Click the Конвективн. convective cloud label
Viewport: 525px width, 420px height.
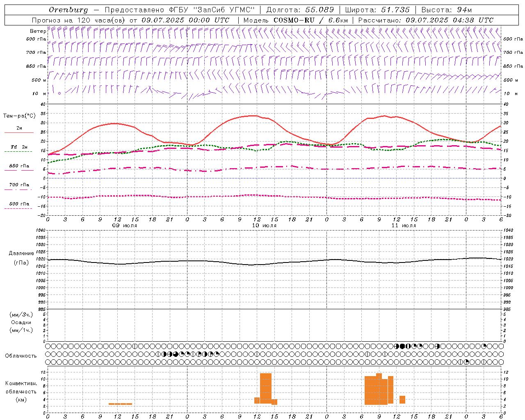click(x=21, y=383)
